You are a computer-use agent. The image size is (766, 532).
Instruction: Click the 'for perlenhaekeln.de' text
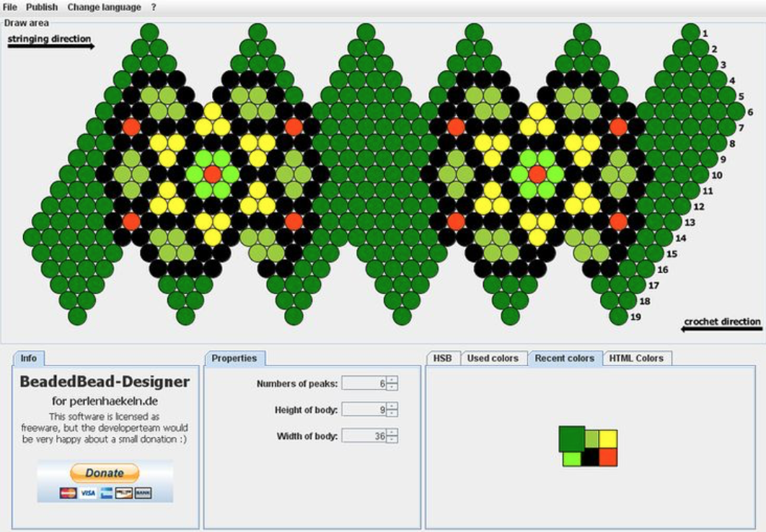pyautogui.click(x=105, y=402)
